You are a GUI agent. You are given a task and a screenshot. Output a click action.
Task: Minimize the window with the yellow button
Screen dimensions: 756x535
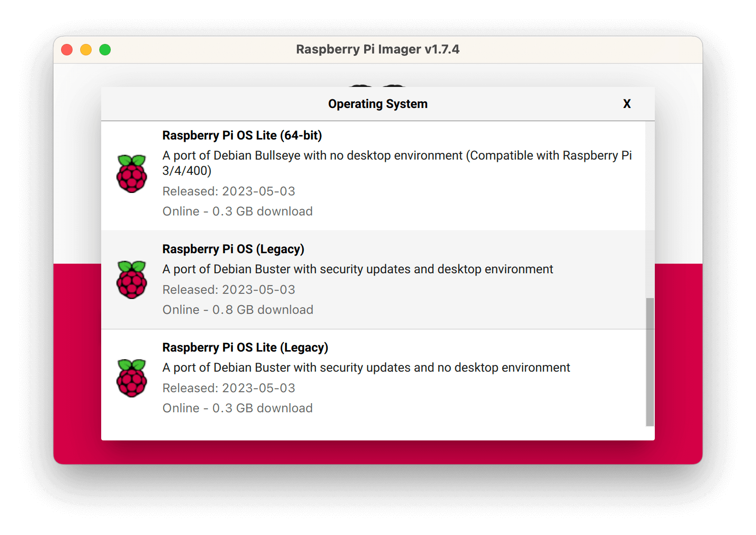tap(86, 50)
